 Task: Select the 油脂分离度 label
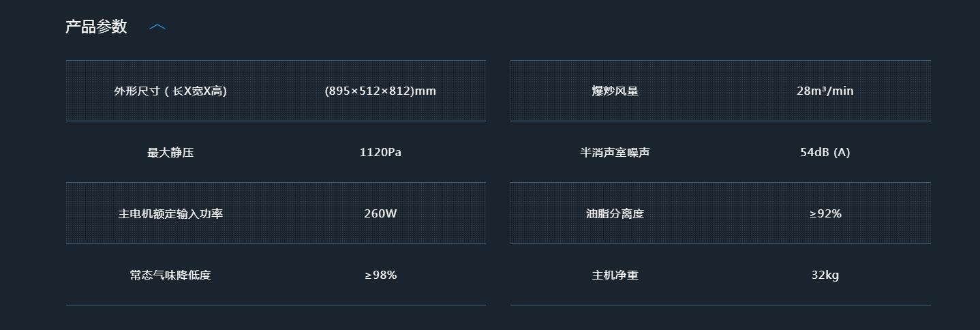[615, 213]
